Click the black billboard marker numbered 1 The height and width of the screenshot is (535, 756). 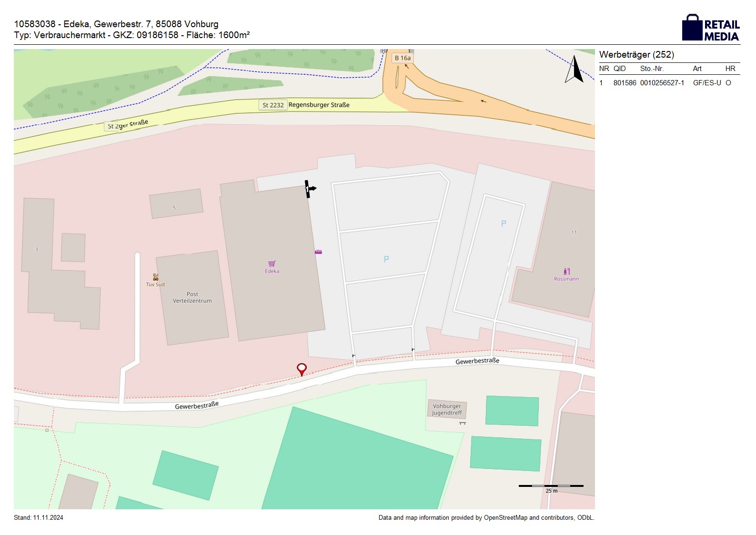(x=309, y=189)
